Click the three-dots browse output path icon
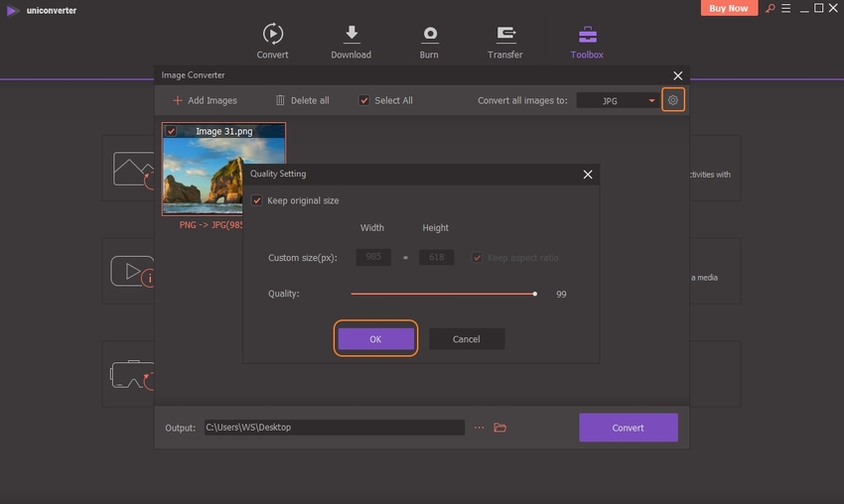The image size is (844, 504). (x=479, y=428)
